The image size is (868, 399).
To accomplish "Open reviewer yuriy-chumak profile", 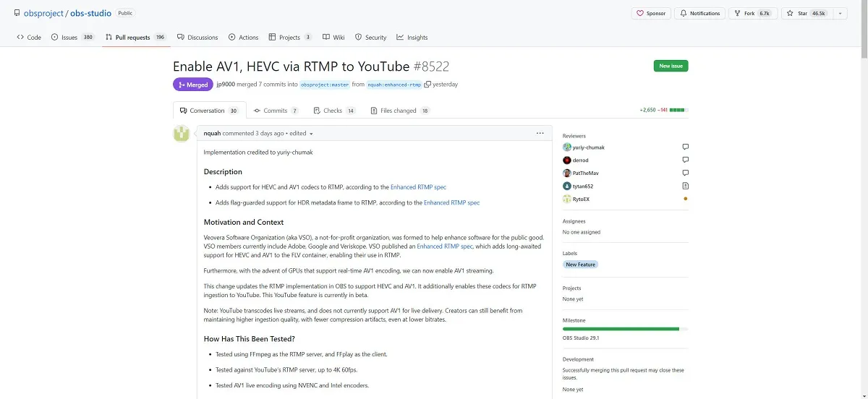I will pos(588,147).
